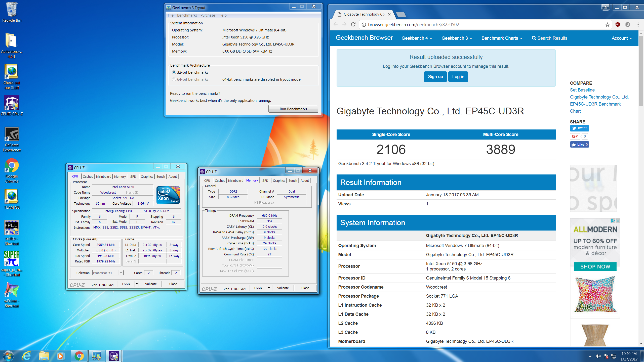644x362 pixels.
Task: Expand the Account dropdown menu
Action: coord(622,38)
